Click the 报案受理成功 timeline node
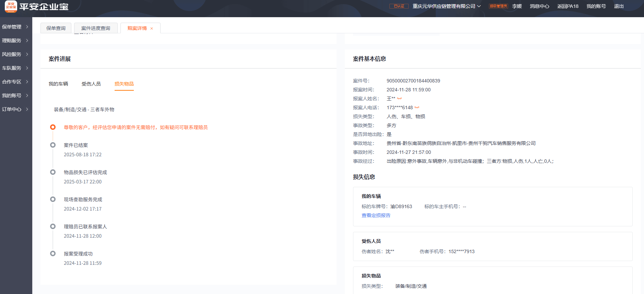The height and width of the screenshot is (294, 644). pos(53,254)
